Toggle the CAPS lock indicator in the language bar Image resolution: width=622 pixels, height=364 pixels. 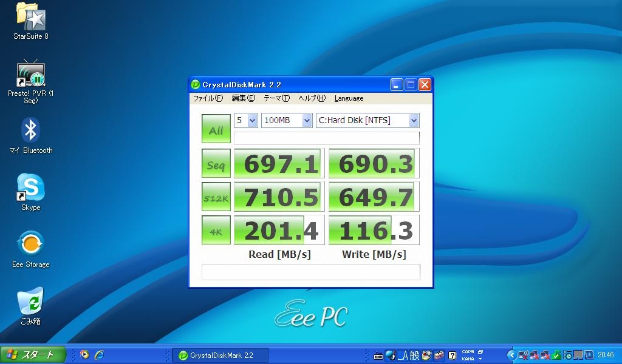point(468,352)
